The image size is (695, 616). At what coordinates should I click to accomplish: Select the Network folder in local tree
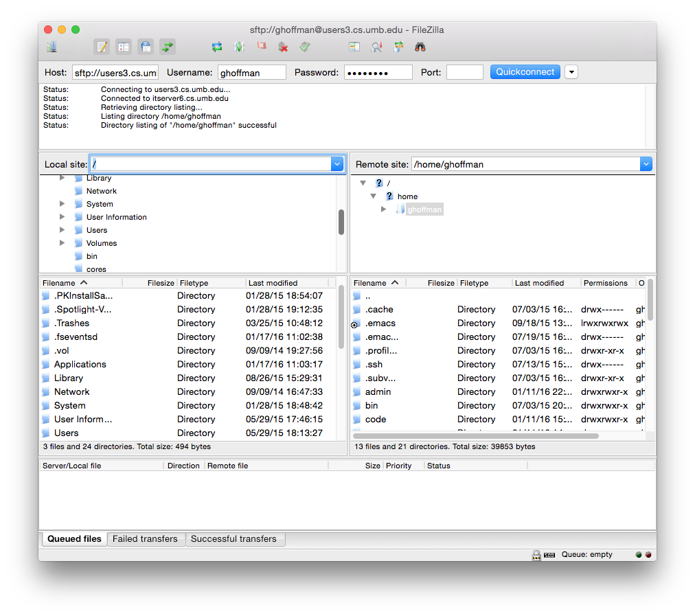click(102, 191)
